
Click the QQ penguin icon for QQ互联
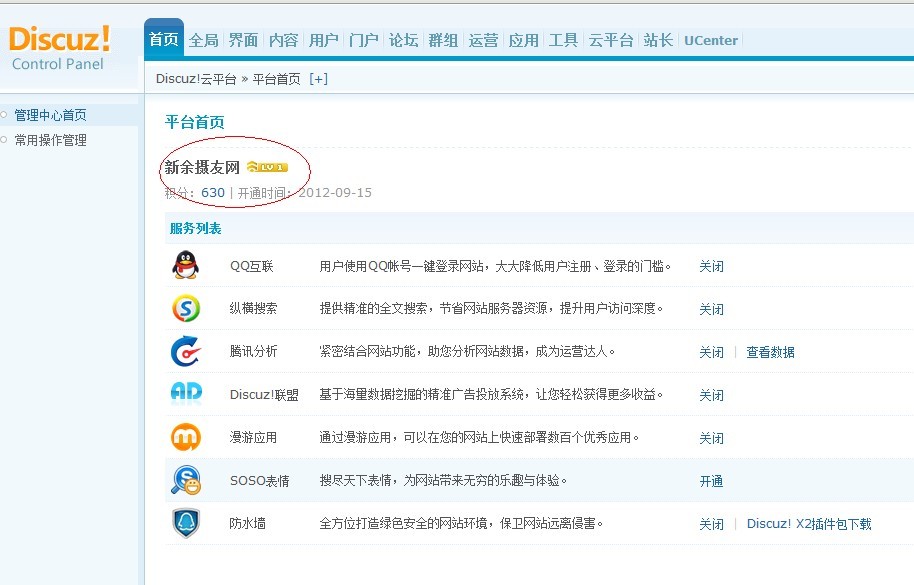(x=185, y=265)
